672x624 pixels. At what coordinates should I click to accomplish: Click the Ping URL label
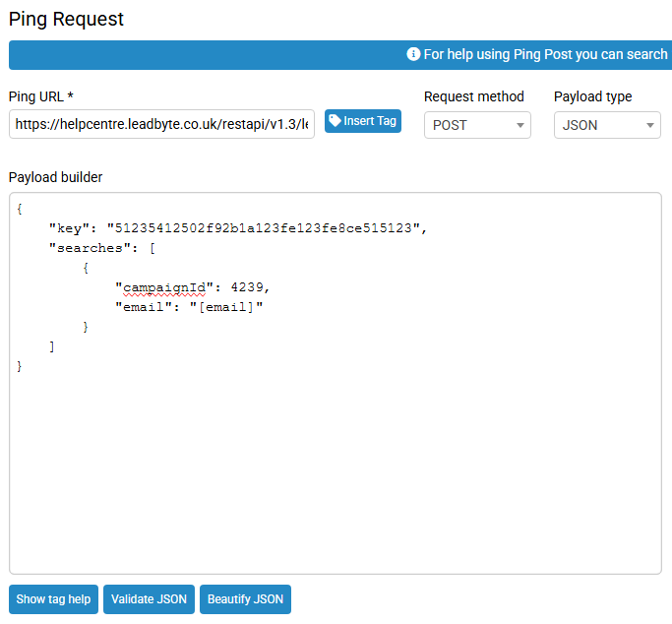pos(41,96)
